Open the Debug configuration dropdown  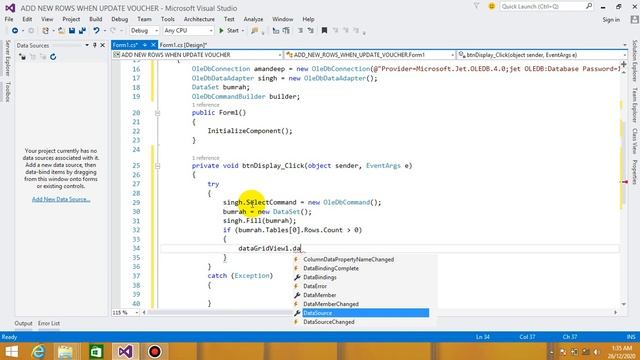[x=144, y=31]
